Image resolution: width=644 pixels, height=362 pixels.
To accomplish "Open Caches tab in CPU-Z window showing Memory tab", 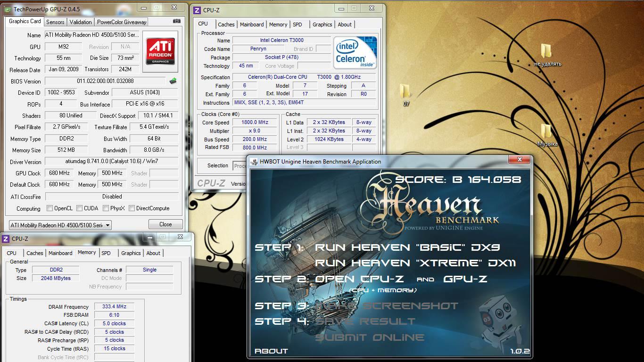I will tap(35, 253).
